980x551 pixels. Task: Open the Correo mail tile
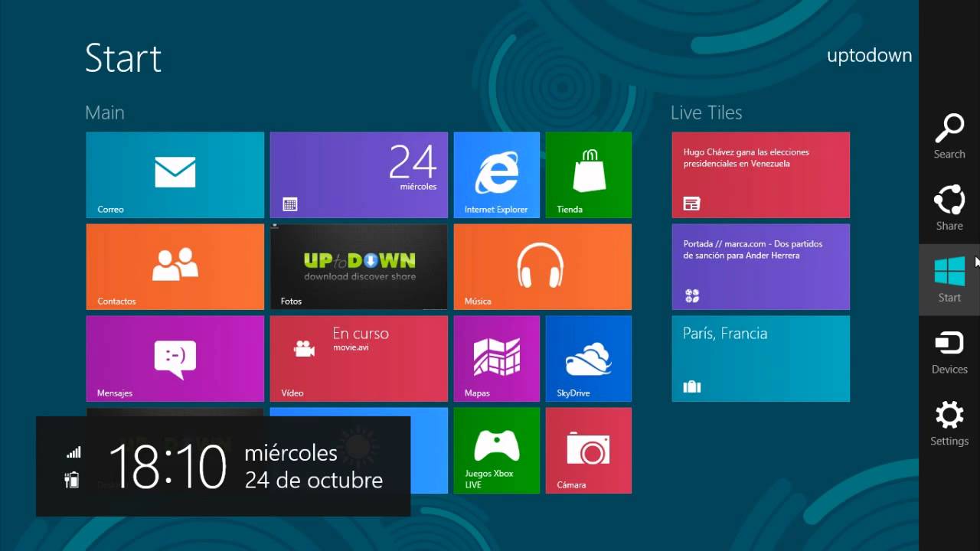(175, 174)
